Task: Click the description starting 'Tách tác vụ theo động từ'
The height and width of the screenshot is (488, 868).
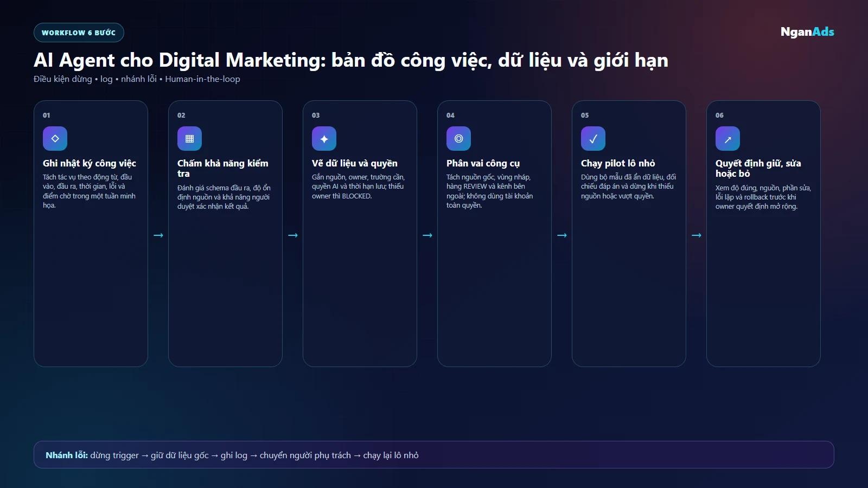Action: tap(90, 191)
